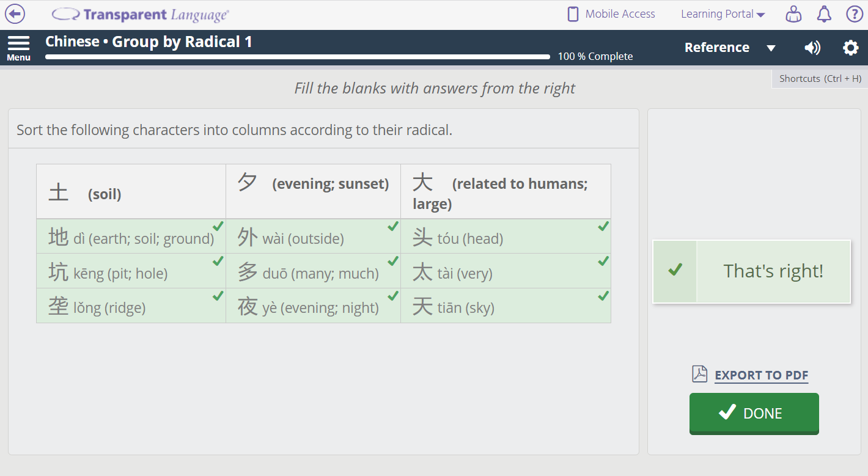
Task: Open the Reference dropdown menu
Action: (716, 48)
